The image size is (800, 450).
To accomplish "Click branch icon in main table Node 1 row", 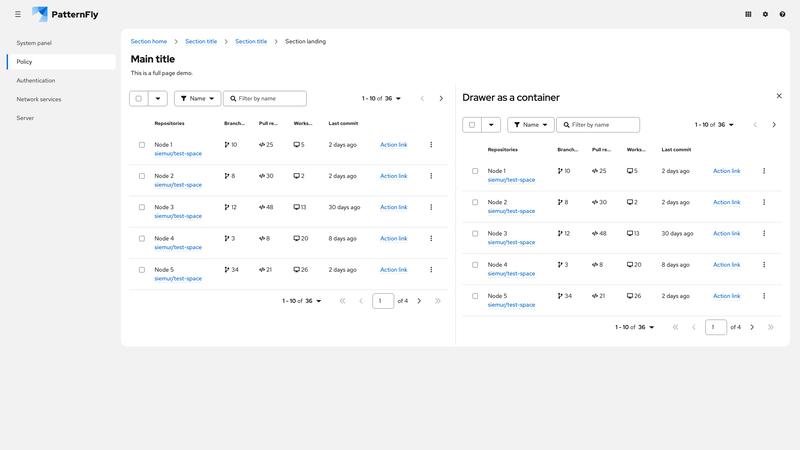I will 227,145.
